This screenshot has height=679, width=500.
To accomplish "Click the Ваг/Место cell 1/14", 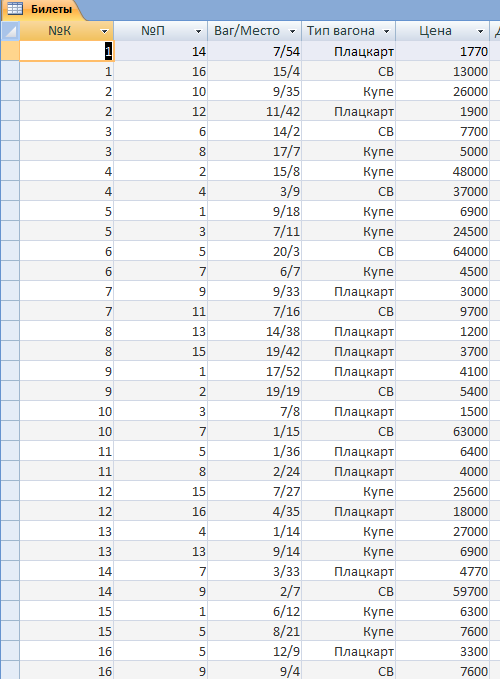I will pos(255,531).
